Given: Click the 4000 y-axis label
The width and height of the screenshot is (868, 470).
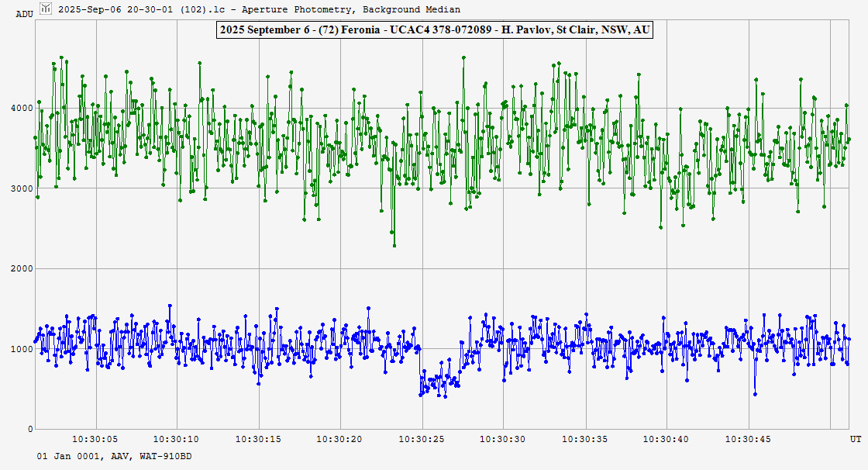Looking at the screenshot, I should point(21,109).
